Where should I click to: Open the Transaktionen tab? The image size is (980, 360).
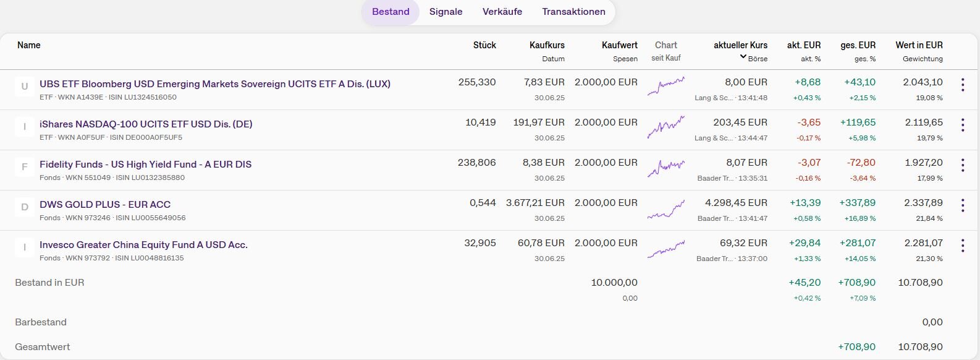point(573,12)
